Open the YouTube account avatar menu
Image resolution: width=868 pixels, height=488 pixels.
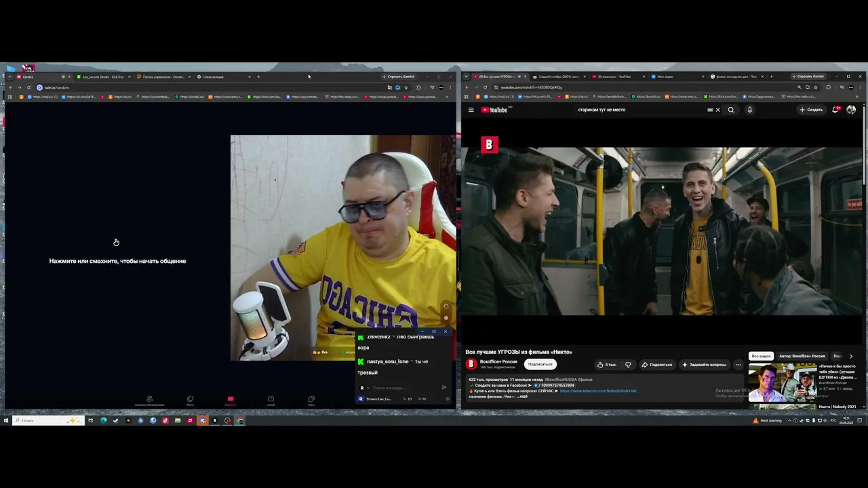851,110
